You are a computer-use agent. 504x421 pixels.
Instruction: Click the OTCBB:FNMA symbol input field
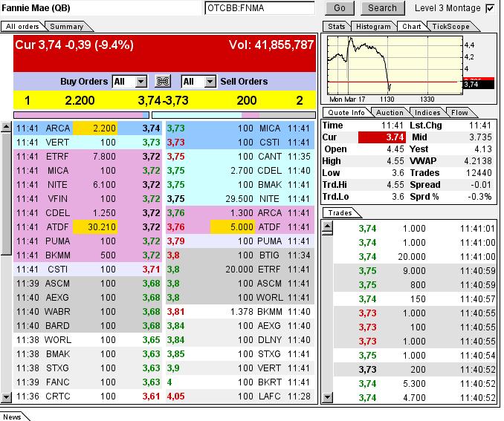[259, 8]
